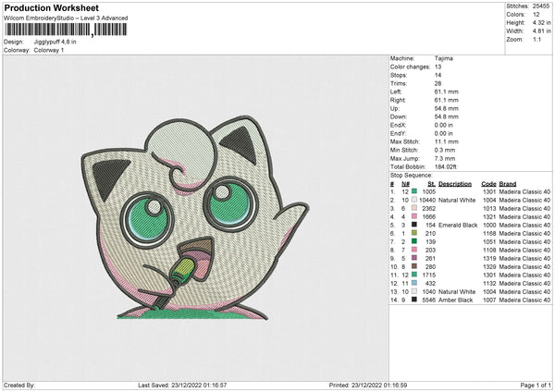This screenshot has height=392, width=555.
Task: Click the 'Printed: 23/12/2022 01:16:59' footer text
Action: (368, 385)
